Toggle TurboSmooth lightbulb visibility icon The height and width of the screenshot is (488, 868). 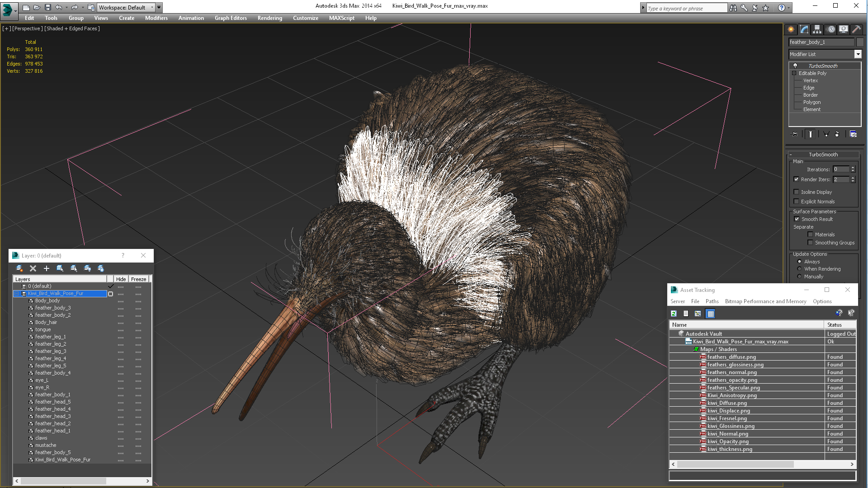coord(795,66)
